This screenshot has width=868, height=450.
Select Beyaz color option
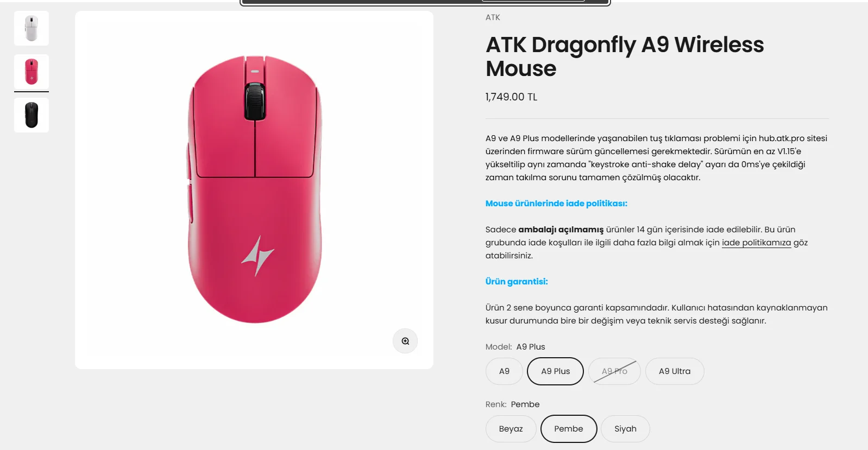[511, 429]
